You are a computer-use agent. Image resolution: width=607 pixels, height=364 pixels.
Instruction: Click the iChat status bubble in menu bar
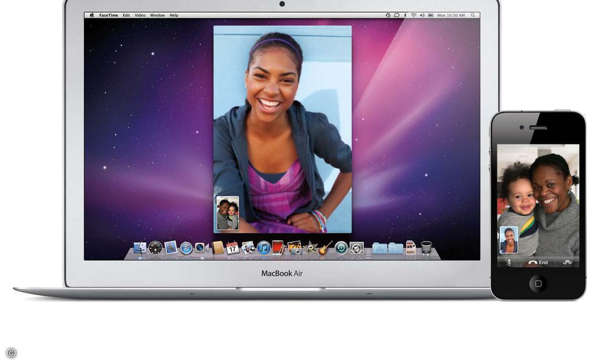pyautogui.click(x=397, y=16)
